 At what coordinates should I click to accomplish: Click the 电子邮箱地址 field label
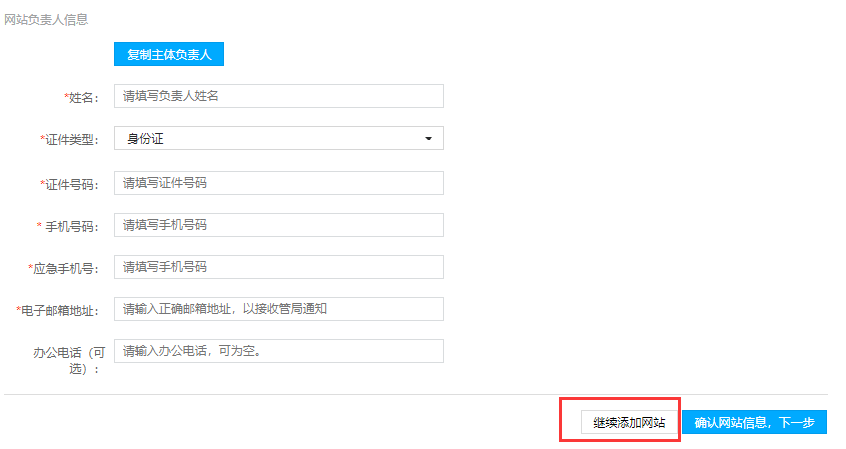57,311
